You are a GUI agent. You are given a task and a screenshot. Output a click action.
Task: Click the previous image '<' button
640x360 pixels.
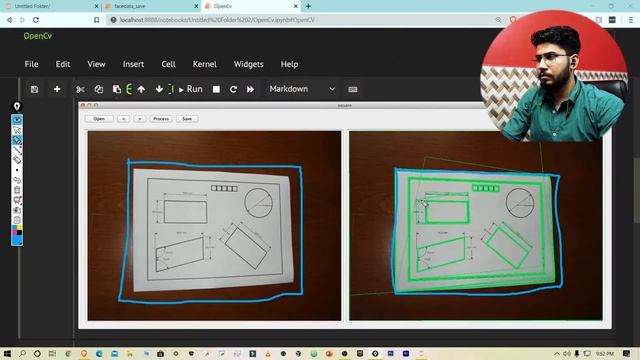click(x=124, y=119)
